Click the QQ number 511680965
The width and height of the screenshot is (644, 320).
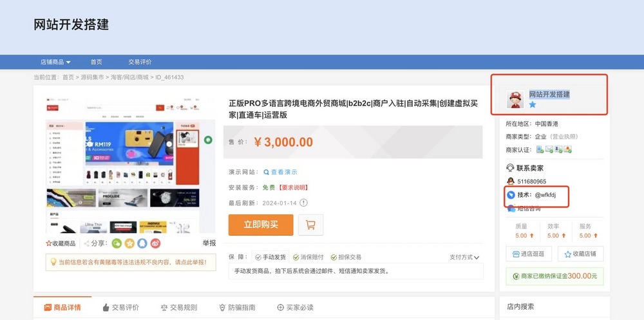[532, 181]
